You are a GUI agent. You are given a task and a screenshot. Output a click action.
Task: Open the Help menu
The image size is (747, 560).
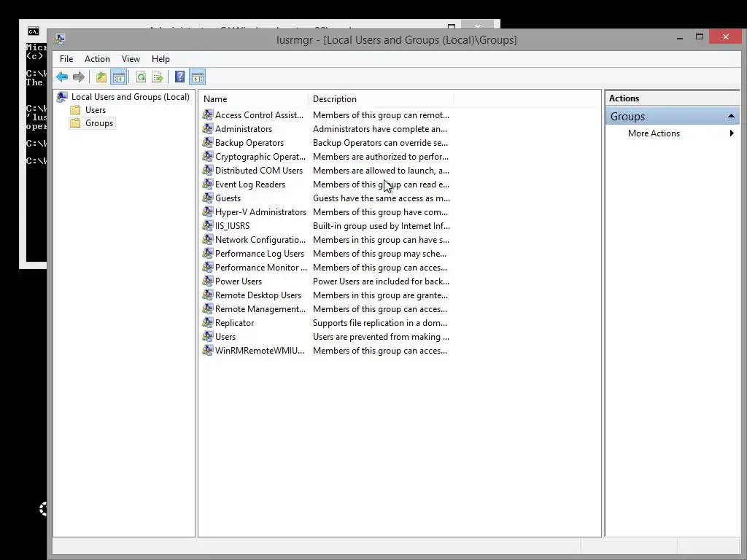tap(160, 59)
